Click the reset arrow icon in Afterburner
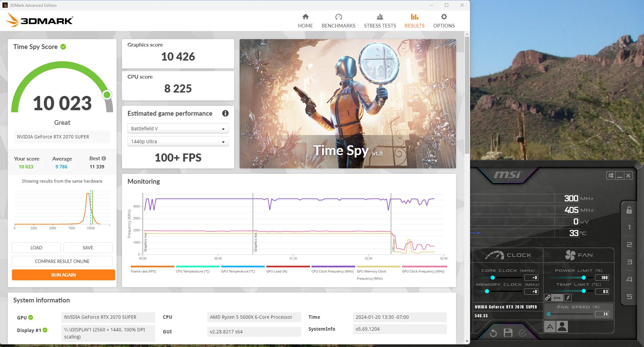Image resolution: width=644 pixels, height=347 pixels. [493, 333]
